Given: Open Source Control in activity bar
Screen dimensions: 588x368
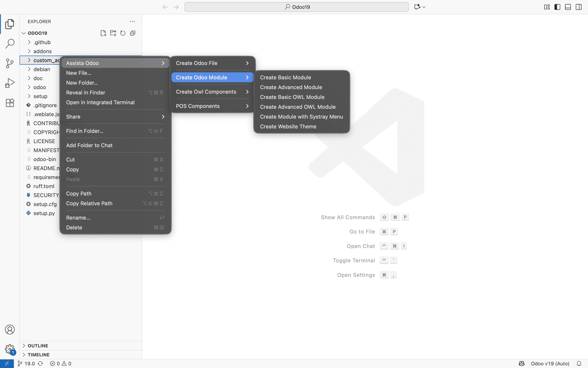Looking at the screenshot, I should pos(10,63).
